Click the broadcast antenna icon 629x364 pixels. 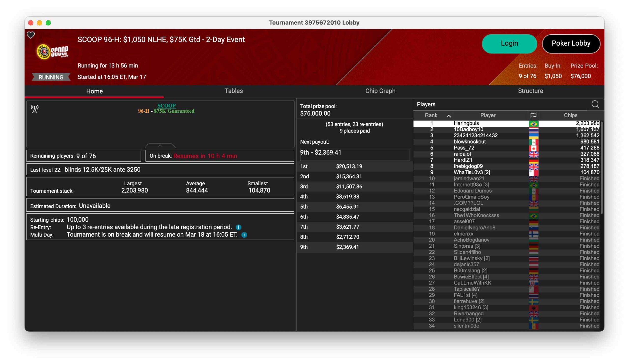click(35, 109)
